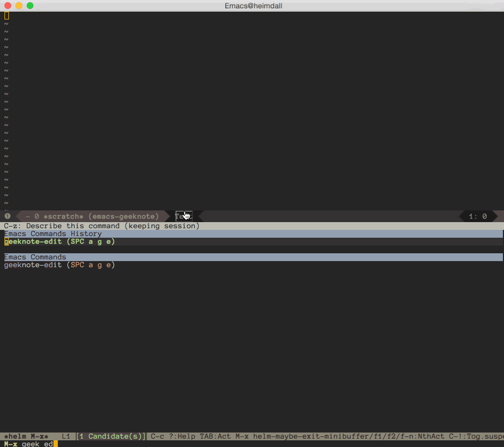Maximize Emacs window with green button
504x447 pixels.
[x=30, y=6]
